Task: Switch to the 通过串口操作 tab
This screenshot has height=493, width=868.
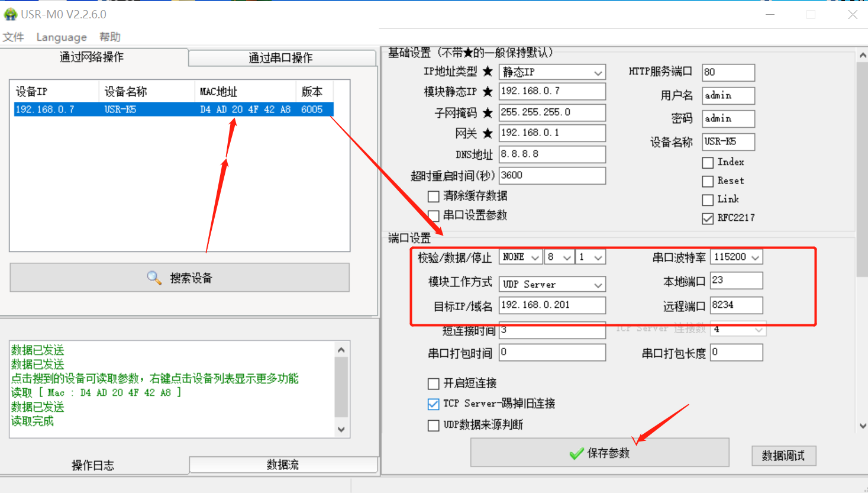Action: [x=281, y=58]
